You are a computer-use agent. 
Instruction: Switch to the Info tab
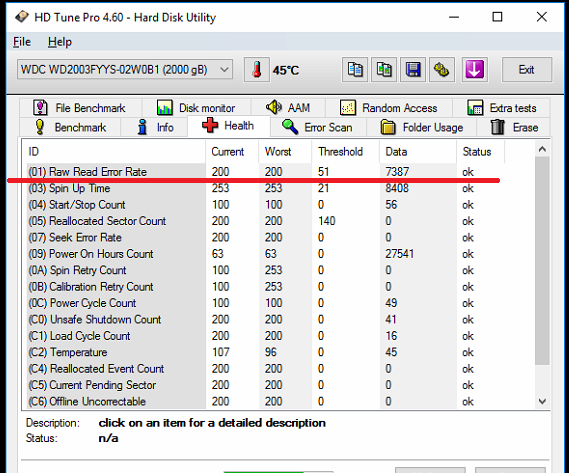pyautogui.click(x=154, y=127)
